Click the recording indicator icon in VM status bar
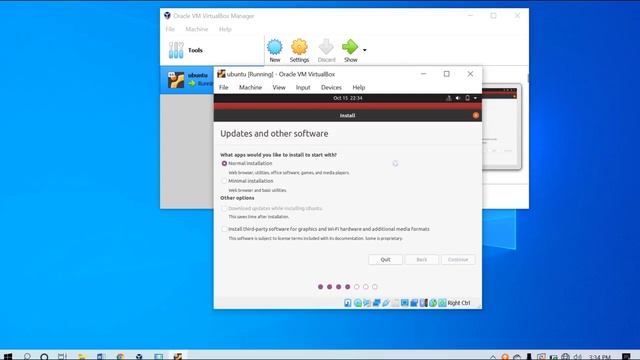640x360 pixels. click(414, 303)
